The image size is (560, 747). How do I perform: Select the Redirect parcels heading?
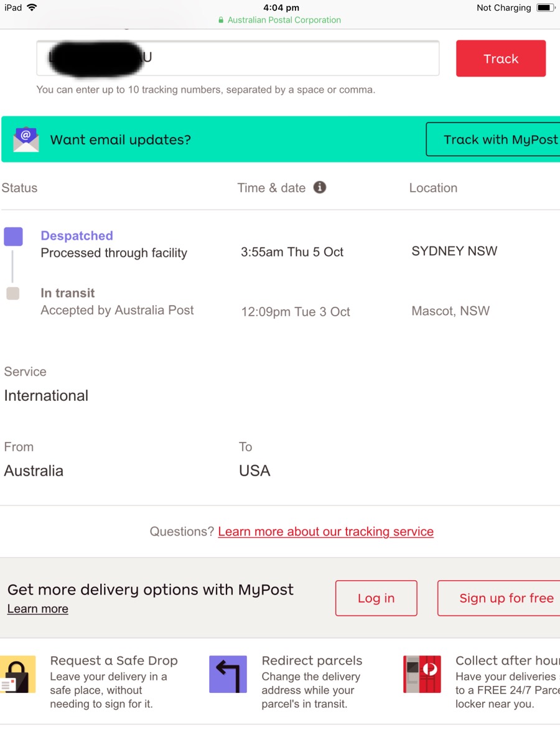click(x=312, y=660)
